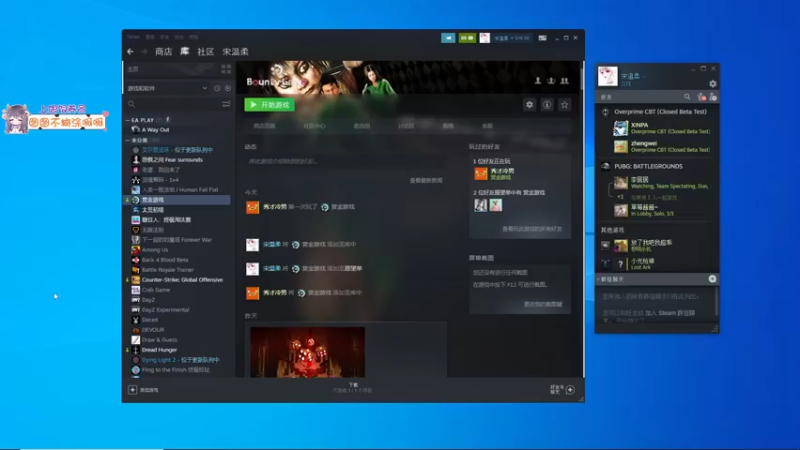Click view latest news link
Image resolution: width=800 pixels, height=450 pixels.
426,180
